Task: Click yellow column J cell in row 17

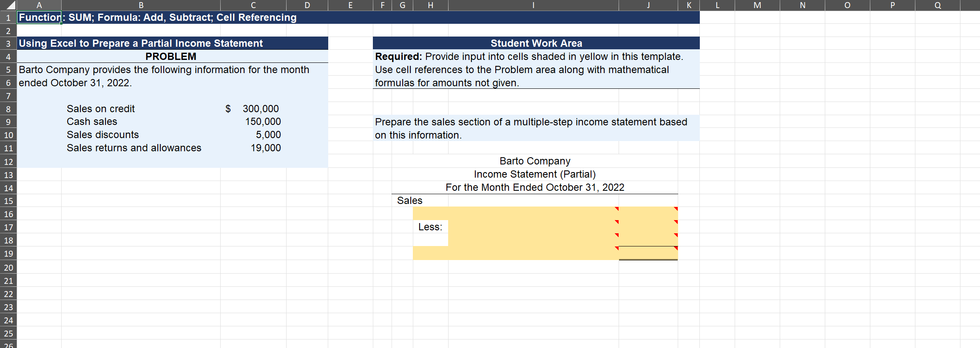Action: tap(648, 226)
